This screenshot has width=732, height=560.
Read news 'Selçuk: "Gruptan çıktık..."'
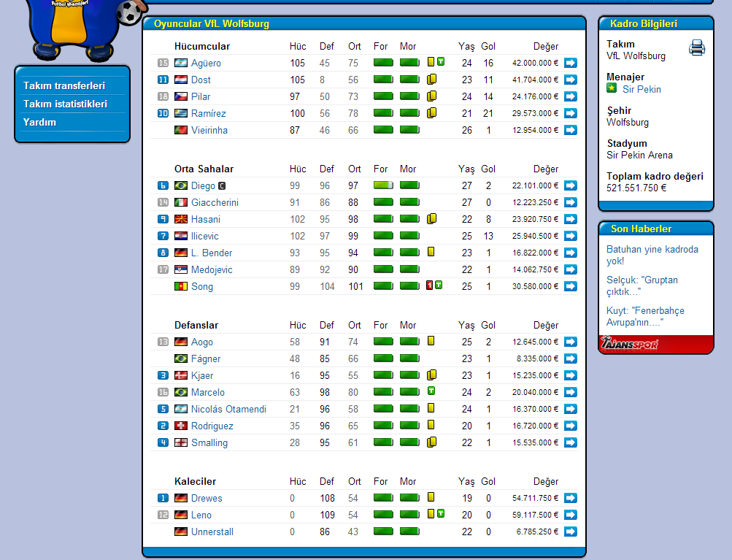coord(642,285)
